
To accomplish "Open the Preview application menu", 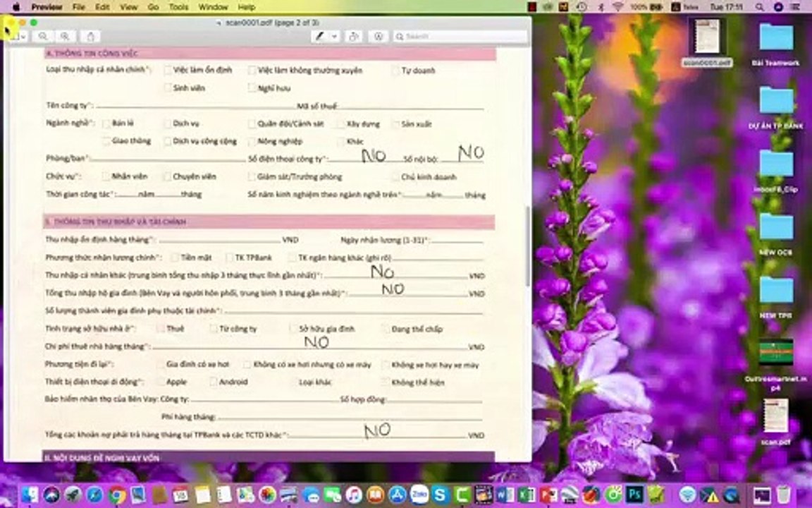I will pos(47,7).
